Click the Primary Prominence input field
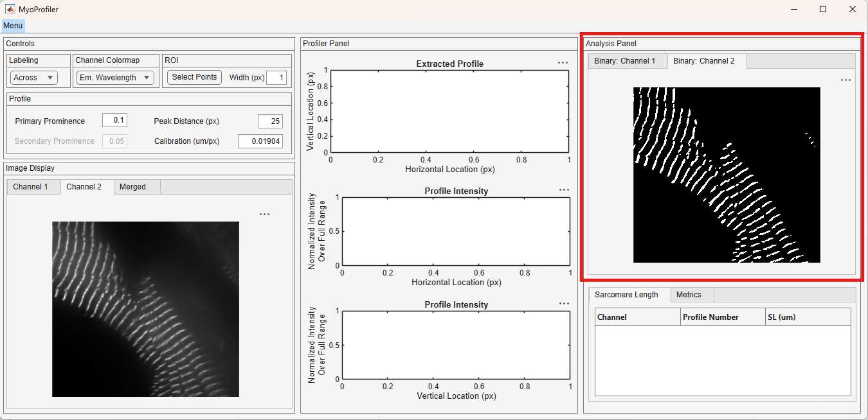The height and width of the screenshot is (420, 868). tap(114, 121)
